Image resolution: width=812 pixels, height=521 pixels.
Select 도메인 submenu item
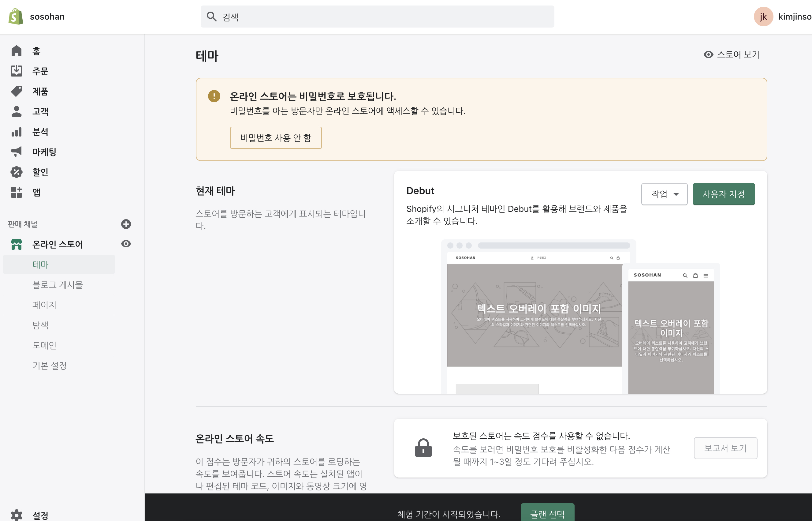pos(44,345)
